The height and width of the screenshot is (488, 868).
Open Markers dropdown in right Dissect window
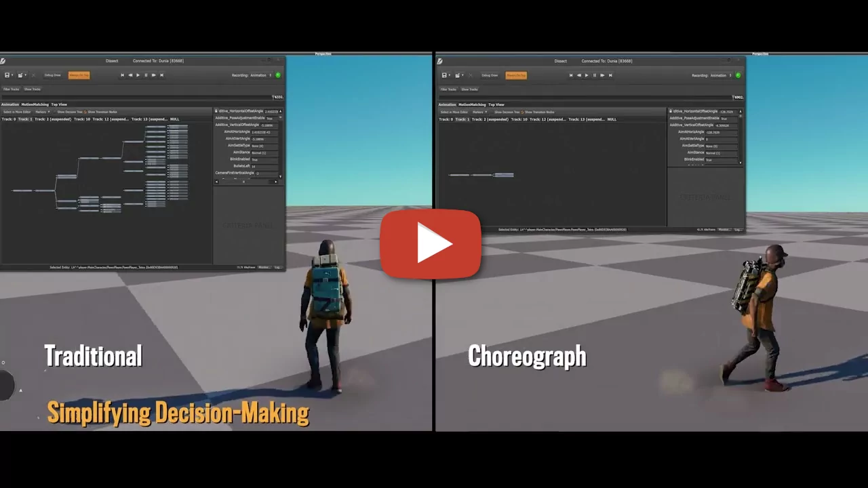(x=480, y=112)
